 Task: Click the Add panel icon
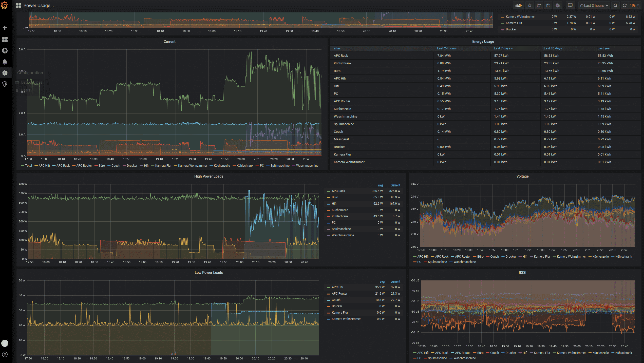(519, 5)
